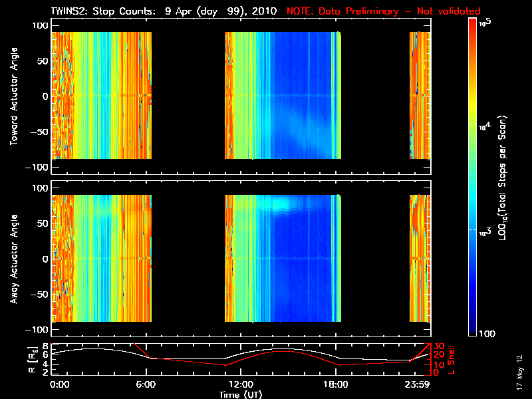Click the 0:00 time tick label
Image resolution: width=532 pixels, height=399 pixels.
(x=59, y=384)
